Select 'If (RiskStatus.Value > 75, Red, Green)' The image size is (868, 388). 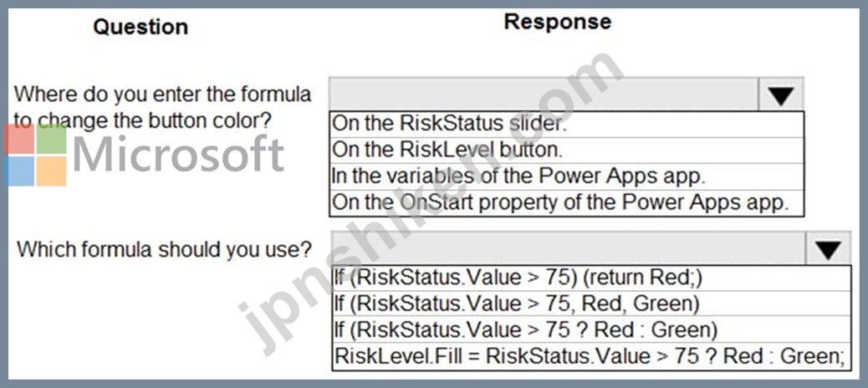[592, 304]
